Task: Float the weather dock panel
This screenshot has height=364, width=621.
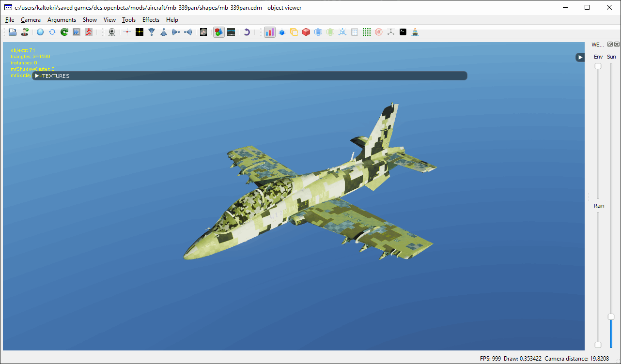Action: point(610,44)
